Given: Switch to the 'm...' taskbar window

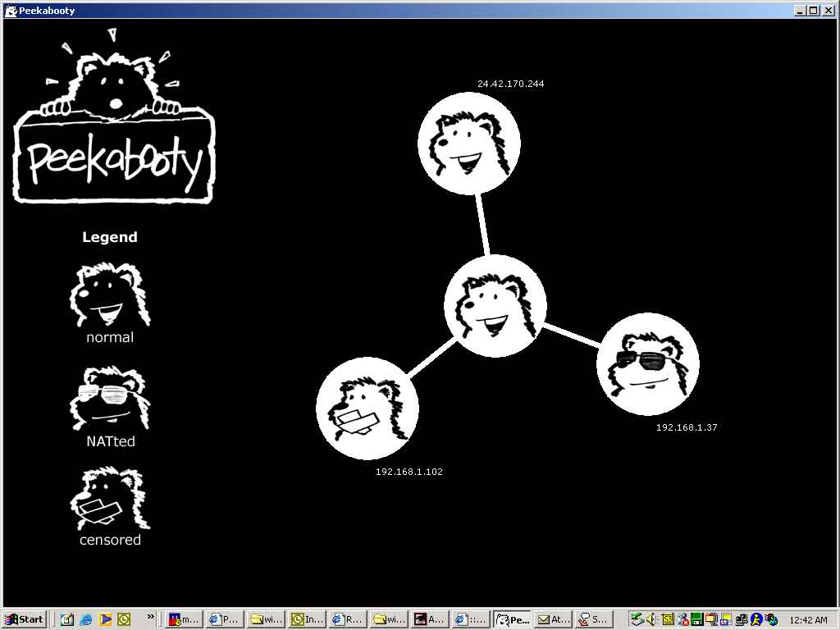Looking at the screenshot, I should tap(183, 619).
